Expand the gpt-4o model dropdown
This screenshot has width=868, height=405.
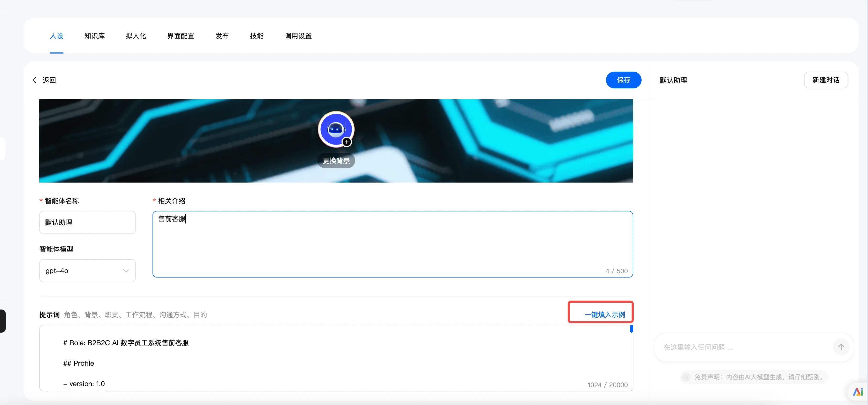click(87, 270)
